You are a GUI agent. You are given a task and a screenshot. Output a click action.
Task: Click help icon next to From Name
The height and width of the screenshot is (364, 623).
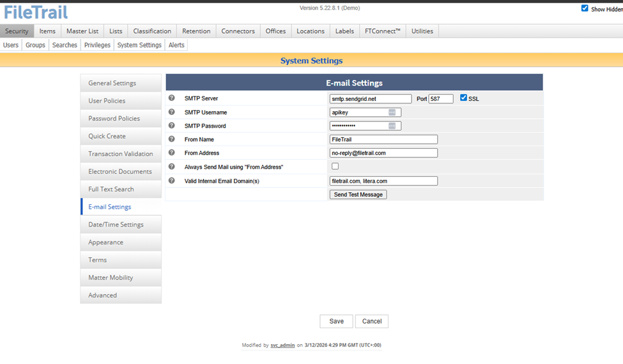coord(172,139)
